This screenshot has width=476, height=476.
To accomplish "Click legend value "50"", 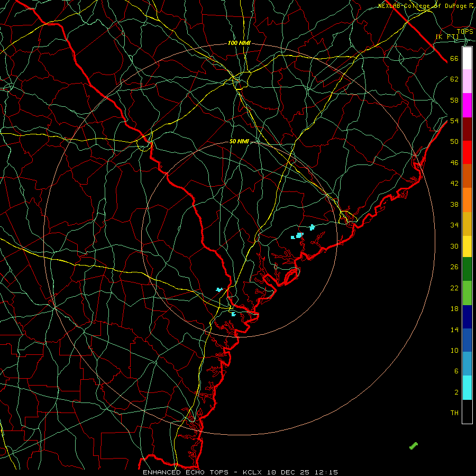I will pos(454,141).
